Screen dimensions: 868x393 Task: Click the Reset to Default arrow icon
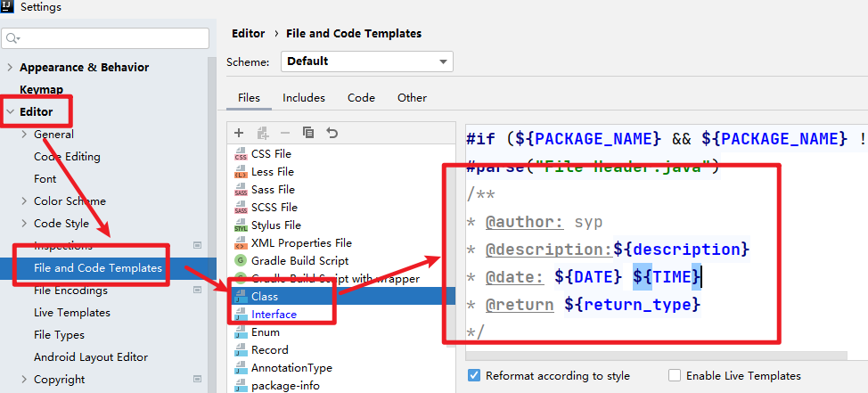click(332, 133)
